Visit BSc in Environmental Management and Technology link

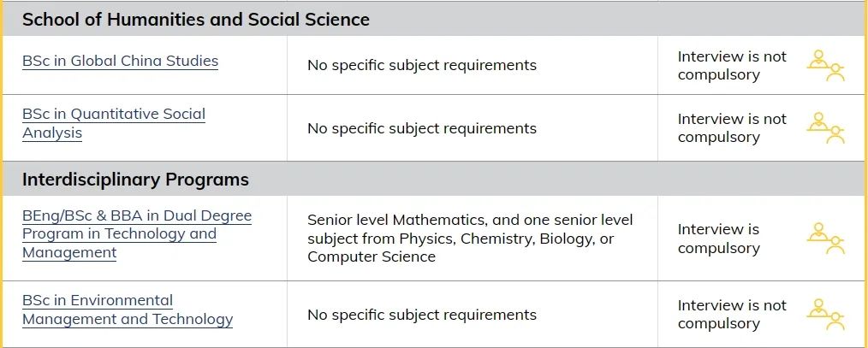point(128,310)
